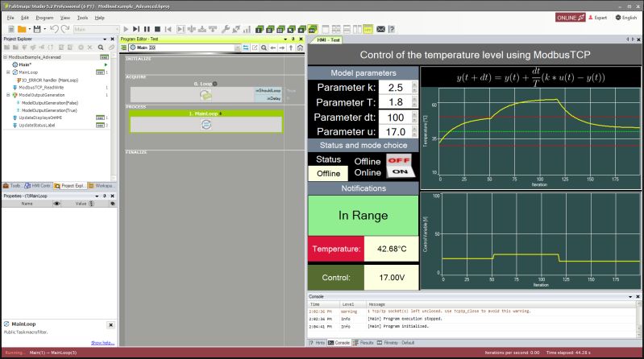Iterate program with play-to-bar button
Image resolution: width=644 pixels, height=359 pixels.
pos(136,29)
